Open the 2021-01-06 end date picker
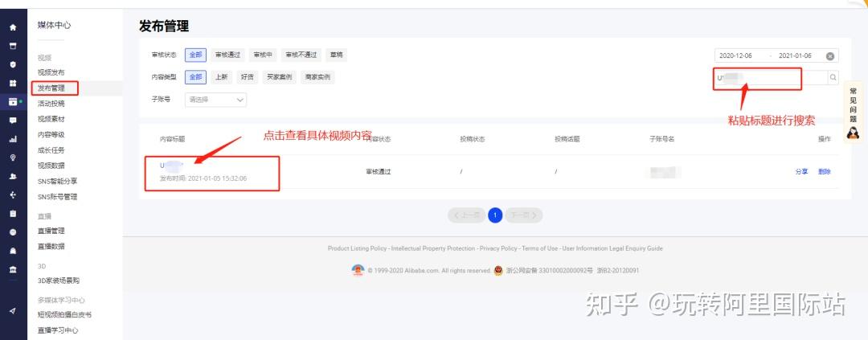This screenshot has width=868, height=340. point(795,56)
